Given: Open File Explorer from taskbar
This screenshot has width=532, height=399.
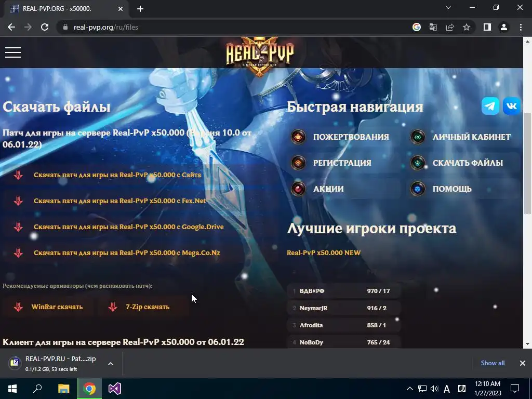Looking at the screenshot, I should tap(63, 389).
